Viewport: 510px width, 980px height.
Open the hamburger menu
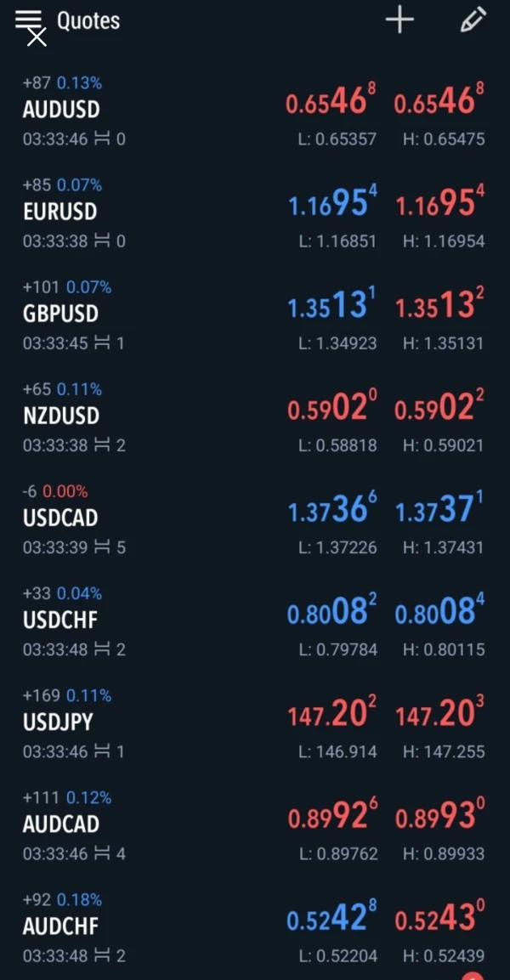click(29, 22)
